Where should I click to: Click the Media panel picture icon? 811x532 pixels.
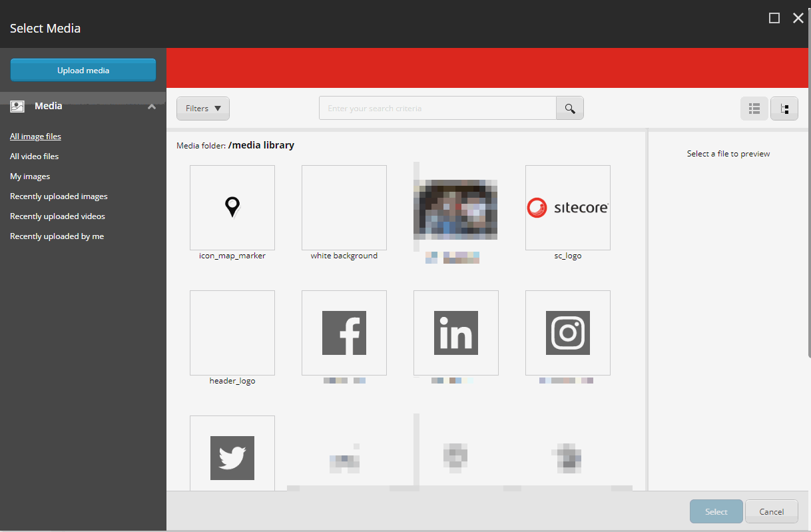(17, 107)
